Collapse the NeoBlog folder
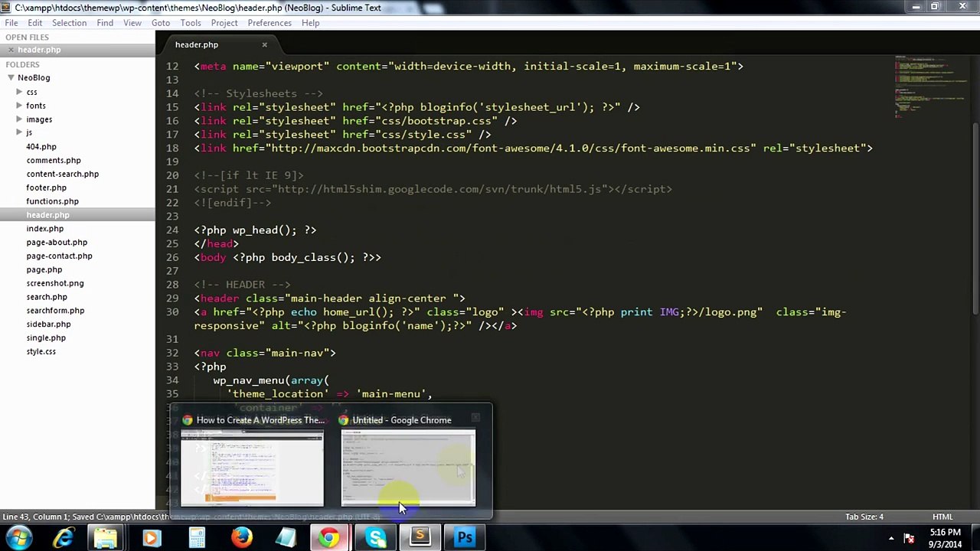This screenshot has height=551, width=980. pyautogui.click(x=11, y=77)
